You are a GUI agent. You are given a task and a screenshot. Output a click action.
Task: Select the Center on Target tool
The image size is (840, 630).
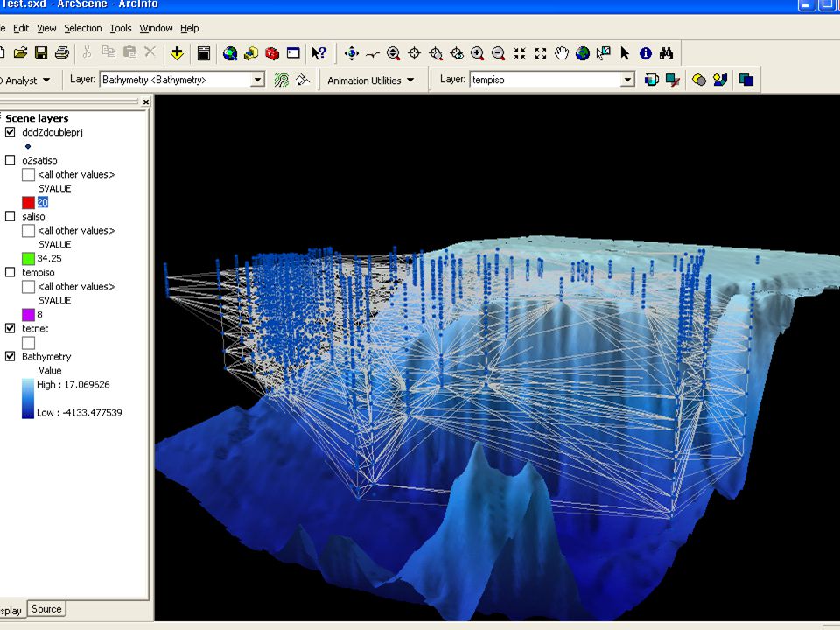pos(414,53)
